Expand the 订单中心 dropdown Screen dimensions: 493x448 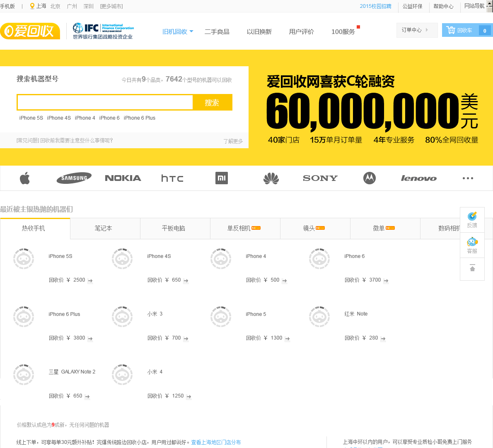(417, 30)
